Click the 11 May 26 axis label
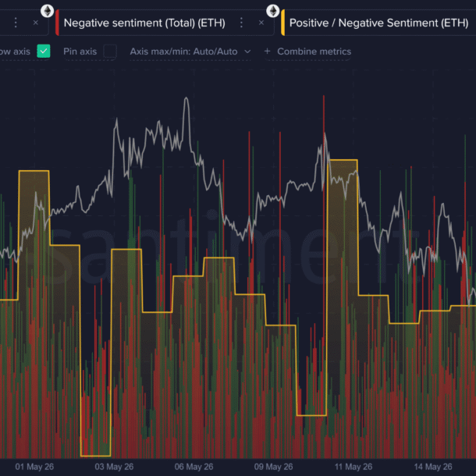The width and height of the screenshot is (476, 476). pyautogui.click(x=353, y=467)
